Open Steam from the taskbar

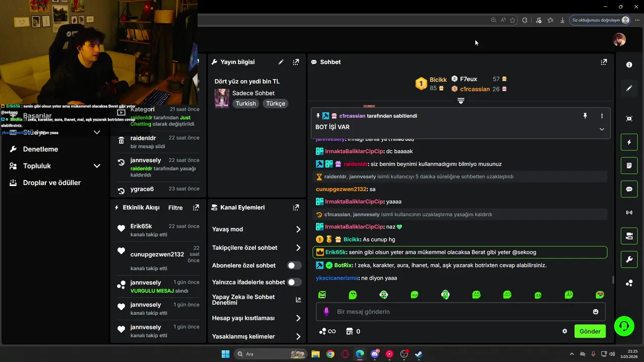(x=418, y=354)
